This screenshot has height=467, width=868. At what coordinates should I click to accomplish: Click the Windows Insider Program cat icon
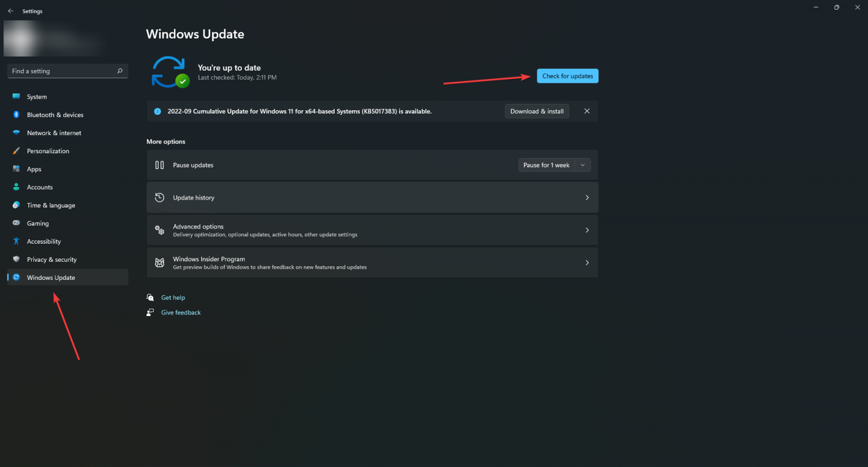click(x=160, y=263)
